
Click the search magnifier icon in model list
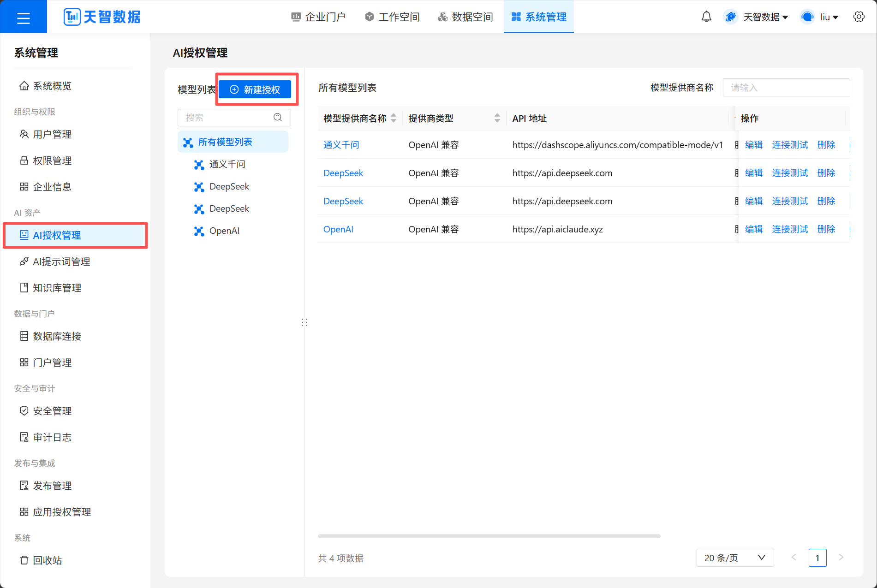pyautogui.click(x=278, y=117)
